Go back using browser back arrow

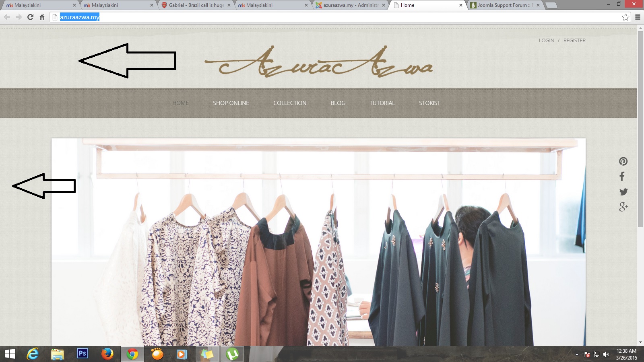7,17
